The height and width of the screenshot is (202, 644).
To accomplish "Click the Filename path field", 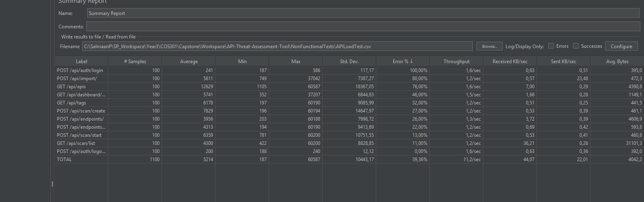I will [277, 47].
